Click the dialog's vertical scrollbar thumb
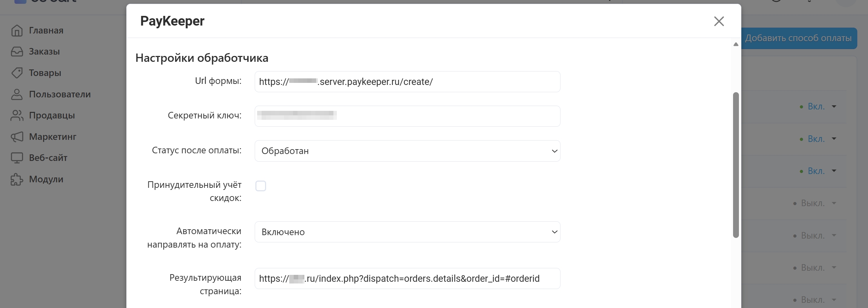Viewport: 868px width, 308px height. (736, 165)
